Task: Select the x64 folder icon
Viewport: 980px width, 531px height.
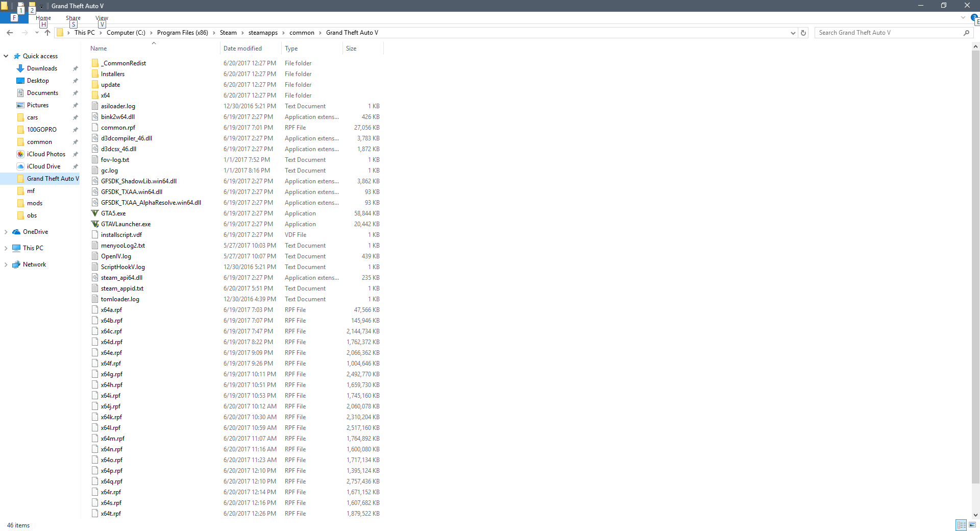Action: [95, 95]
